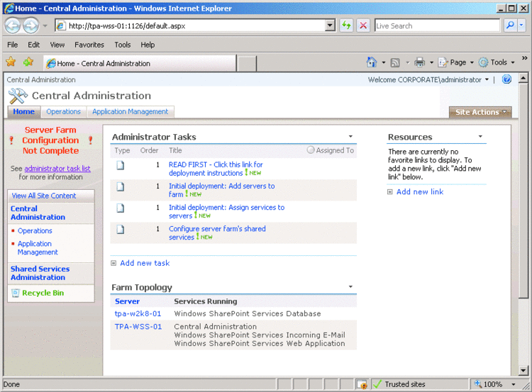Click the Assigned To column header
Screen dimensions: 532x392
pyautogui.click(x=335, y=150)
